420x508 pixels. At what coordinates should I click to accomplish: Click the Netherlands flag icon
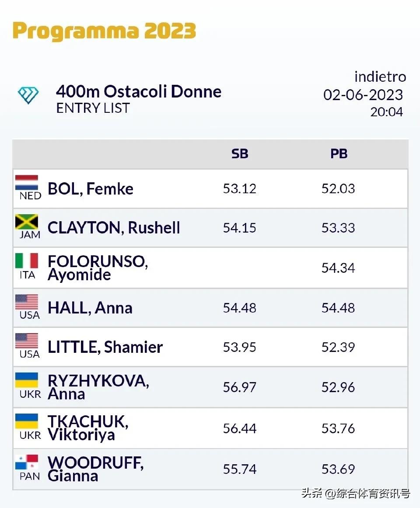pyautogui.click(x=27, y=183)
